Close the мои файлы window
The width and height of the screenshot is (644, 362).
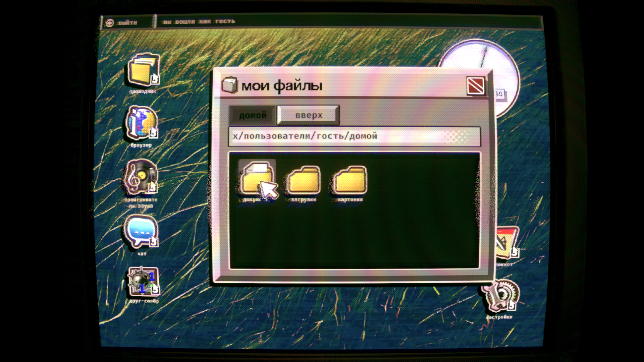475,86
